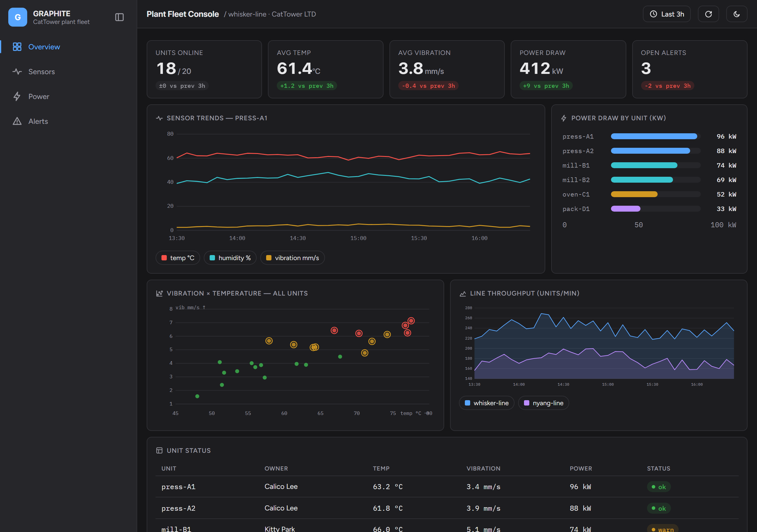Click the oven-C1 power bar

tap(634, 194)
